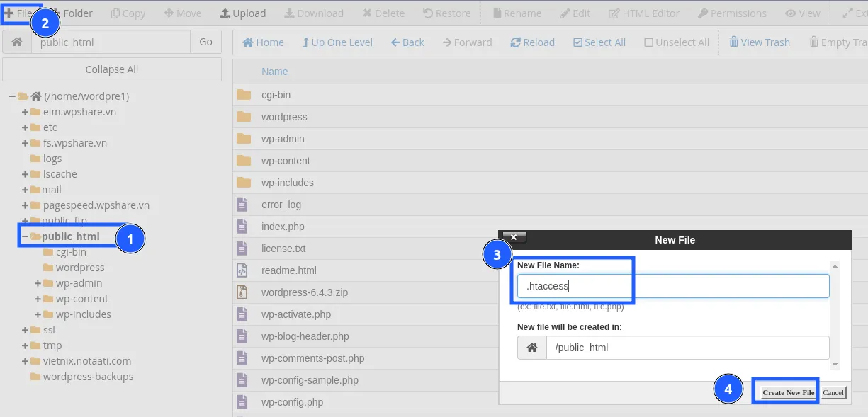Select the wp-config-sample.php file name
The height and width of the screenshot is (417, 868).
point(310,380)
